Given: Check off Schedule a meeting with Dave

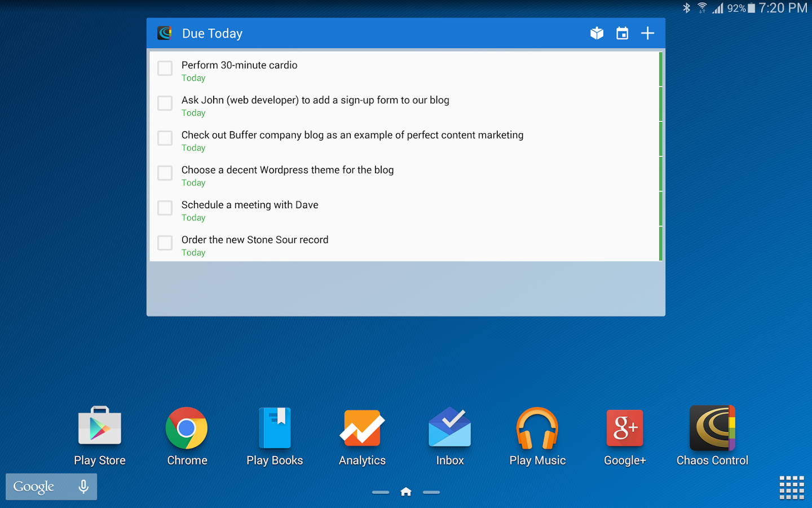Looking at the screenshot, I should point(165,208).
